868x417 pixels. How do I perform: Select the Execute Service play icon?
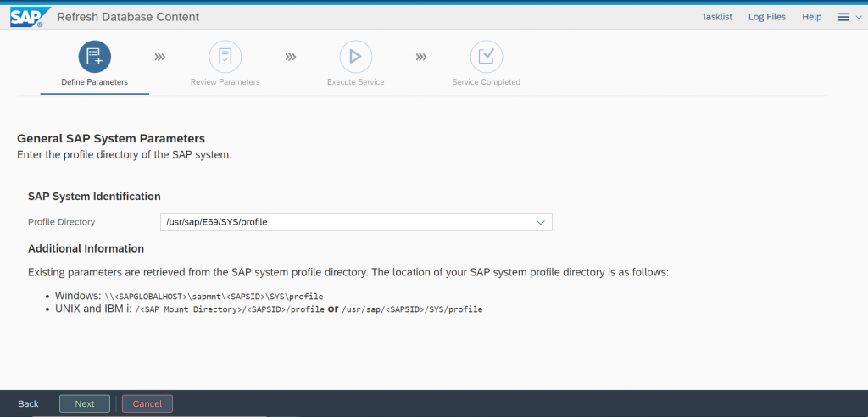pyautogui.click(x=356, y=57)
